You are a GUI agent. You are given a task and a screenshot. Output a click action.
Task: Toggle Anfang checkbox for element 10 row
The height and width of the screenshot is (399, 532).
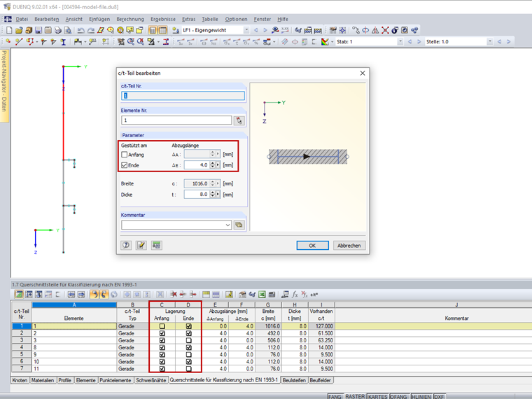tap(162, 362)
